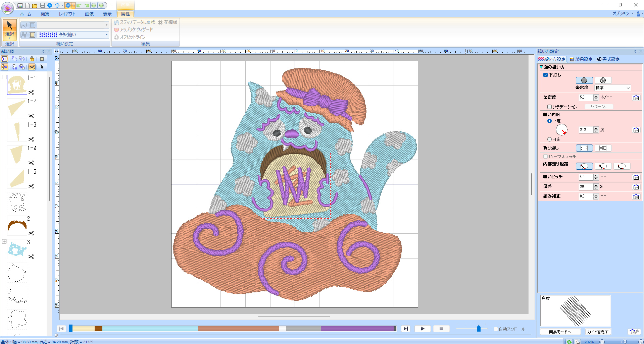Select first 内部走り経路 path option

click(x=584, y=166)
